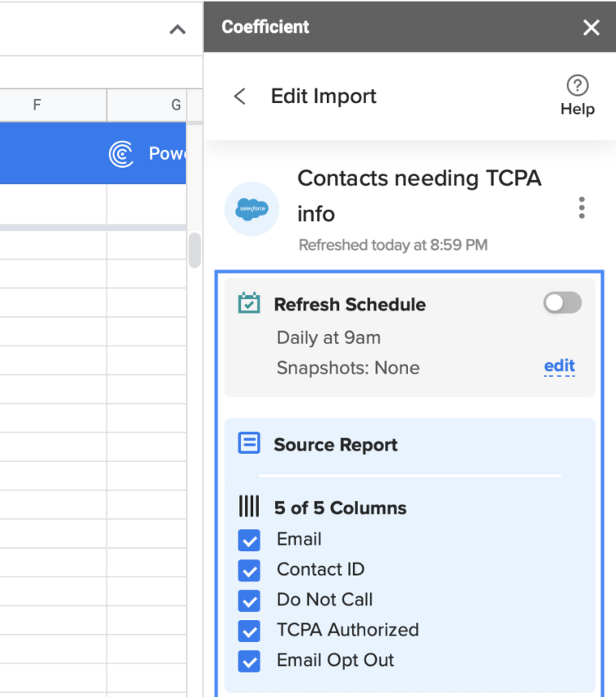The height and width of the screenshot is (697, 616).
Task: Uncheck the Email column checkbox
Action: 249,540
